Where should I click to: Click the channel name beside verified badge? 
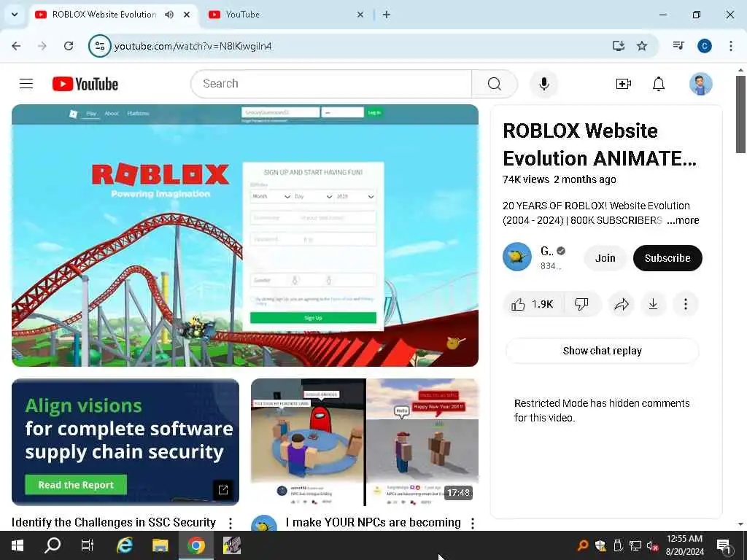point(546,251)
